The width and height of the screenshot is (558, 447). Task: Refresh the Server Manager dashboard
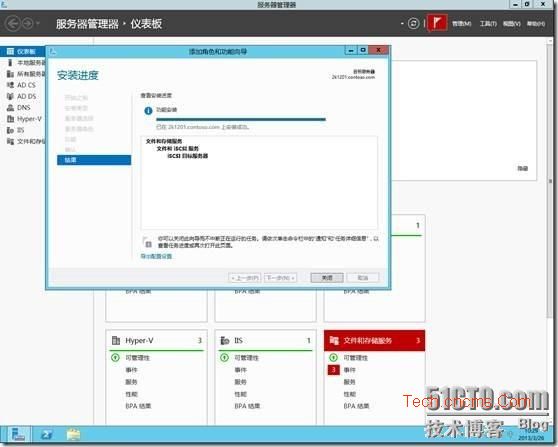coord(413,23)
